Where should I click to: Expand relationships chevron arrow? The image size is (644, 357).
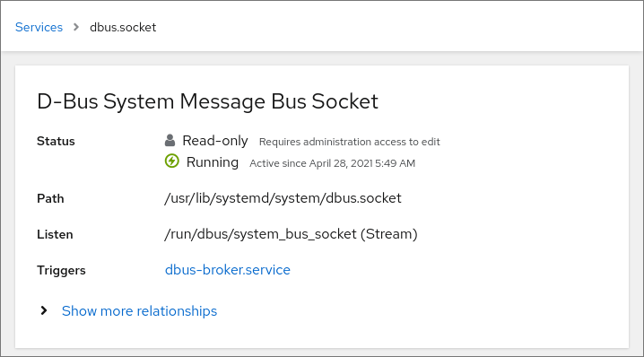pyautogui.click(x=44, y=310)
